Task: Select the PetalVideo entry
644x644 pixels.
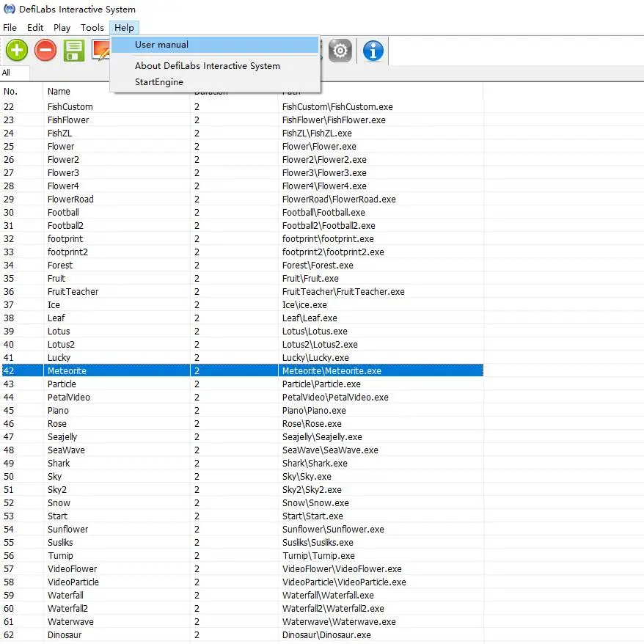Action: click(242, 397)
